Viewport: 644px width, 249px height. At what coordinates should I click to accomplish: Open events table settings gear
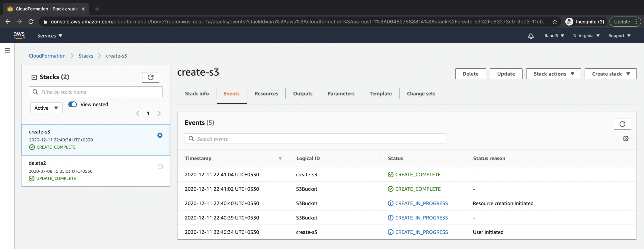coord(625,138)
